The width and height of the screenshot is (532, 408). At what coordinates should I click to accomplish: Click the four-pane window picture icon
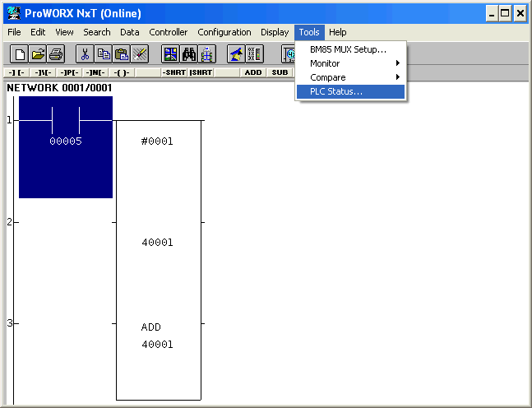click(x=170, y=54)
